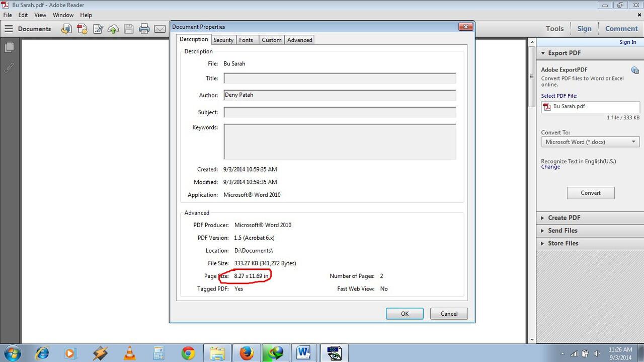This screenshot has width=644, height=362.
Task: Open the Page Thumbnails sidebar icon
Action: coord(9,47)
